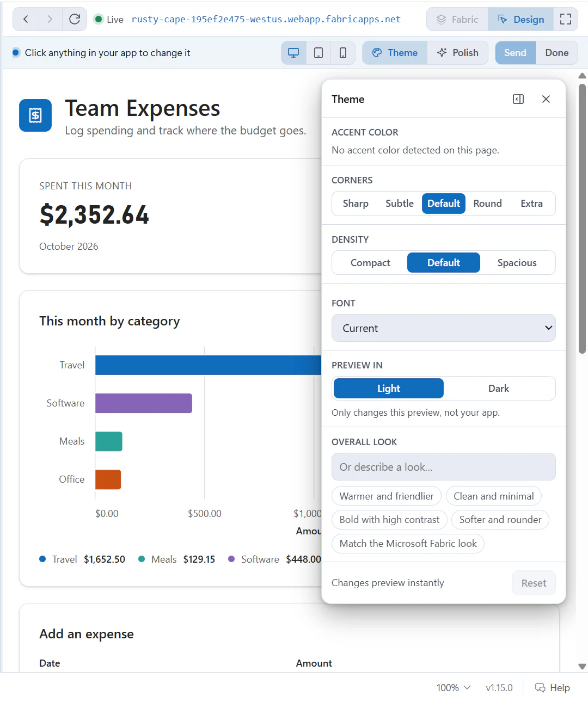Viewport: 588px width, 702px height.
Task: Click the $1,652.50 Travel amount
Action: tap(105, 559)
